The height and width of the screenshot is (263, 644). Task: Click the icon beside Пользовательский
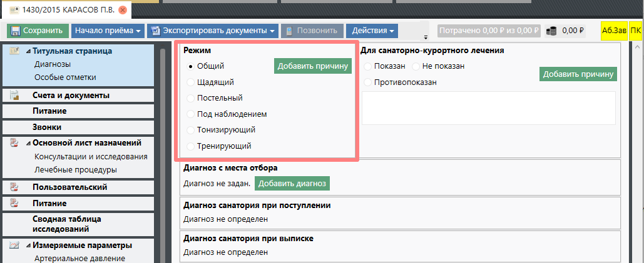15,187
